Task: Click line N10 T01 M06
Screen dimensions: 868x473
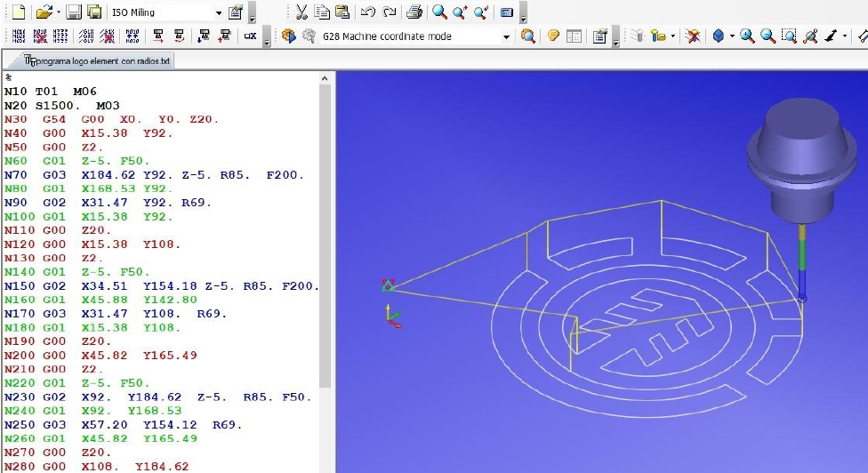Action: 51,92
